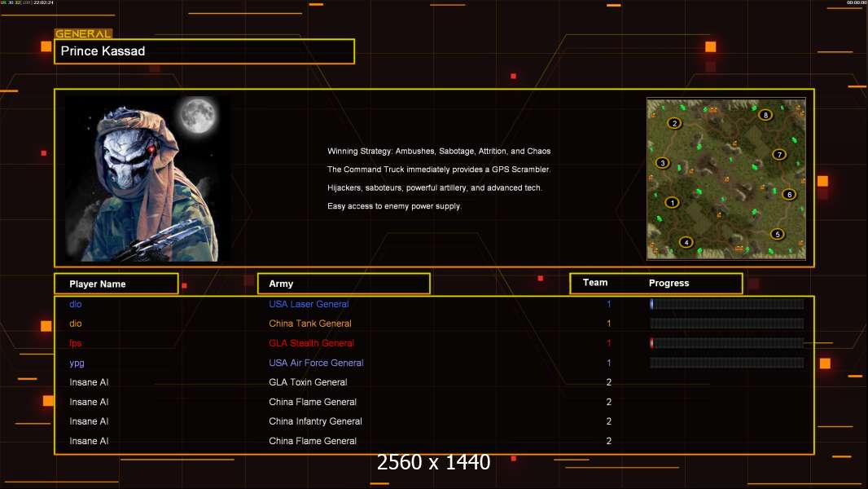Select start position marker 4 on minimap
This screenshot has width=868, height=489.
686,242
